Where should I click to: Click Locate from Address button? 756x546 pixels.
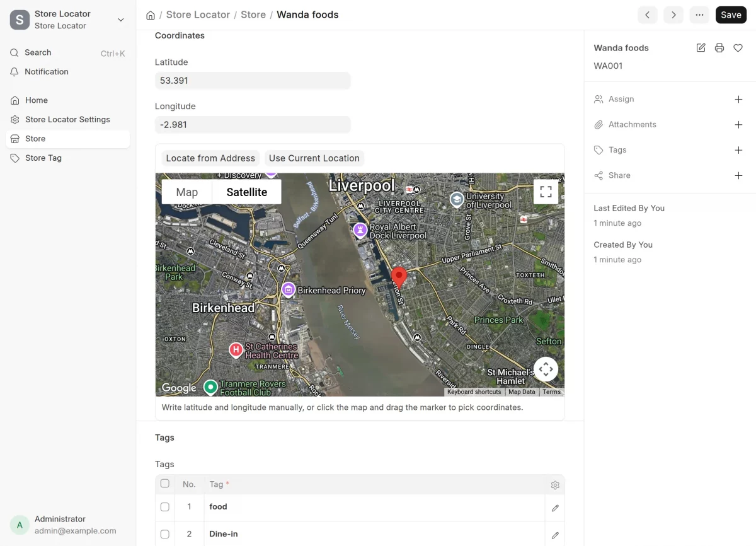(x=210, y=158)
